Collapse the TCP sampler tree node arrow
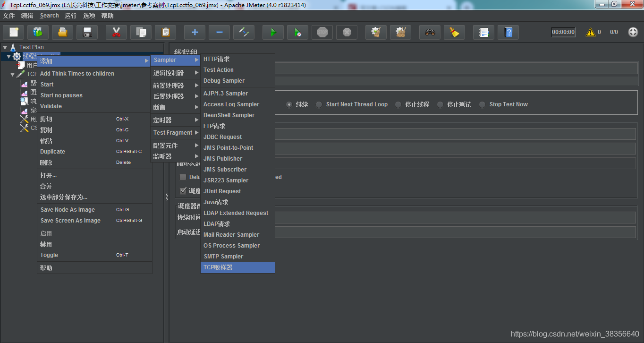The image size is (644, 343). (13, 74)
